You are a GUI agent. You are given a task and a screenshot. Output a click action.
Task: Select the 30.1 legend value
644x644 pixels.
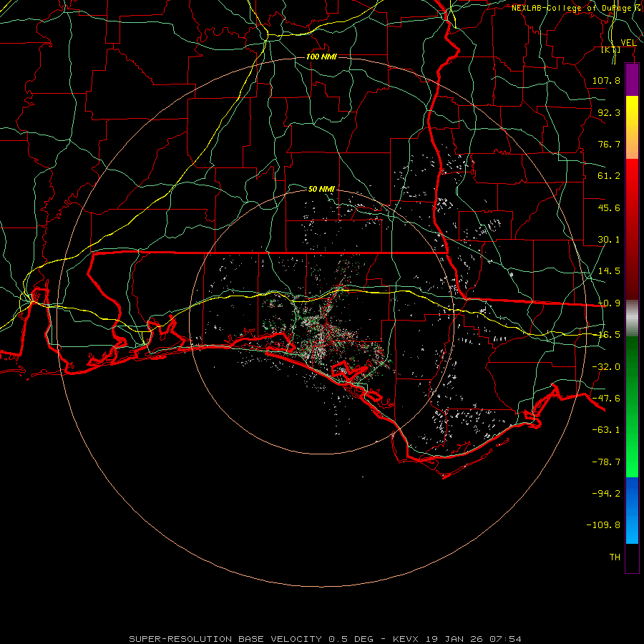click(609, 240)
